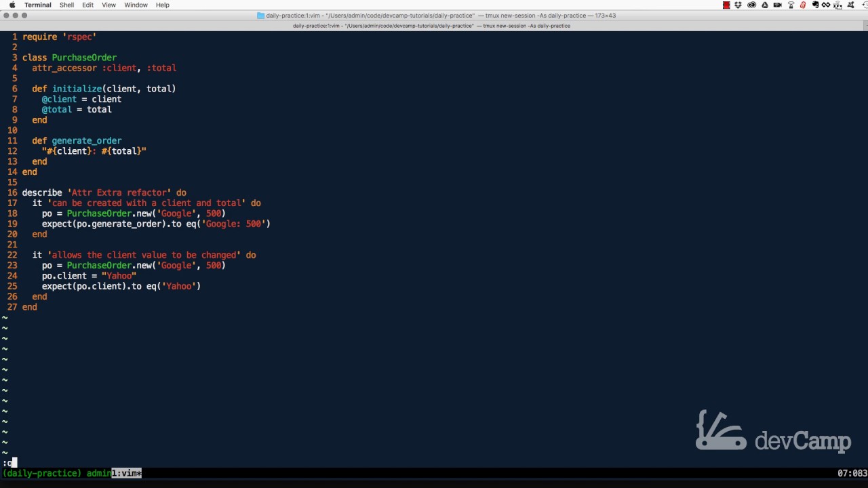This screenshot has width=868, height=488.
Task: Click the "Yahoo" string on line 24
Action: click(x=119, y=276)
